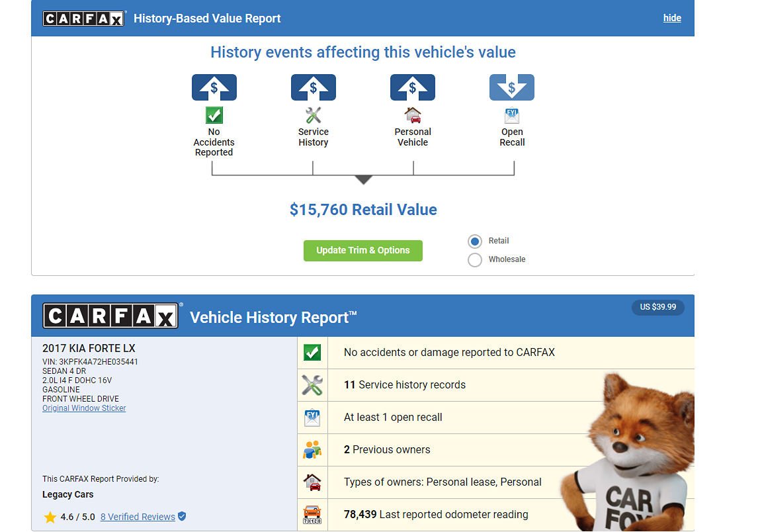Click the Personal Vehicle house icon
The image size is (762, 532).
tap(413, 115)
